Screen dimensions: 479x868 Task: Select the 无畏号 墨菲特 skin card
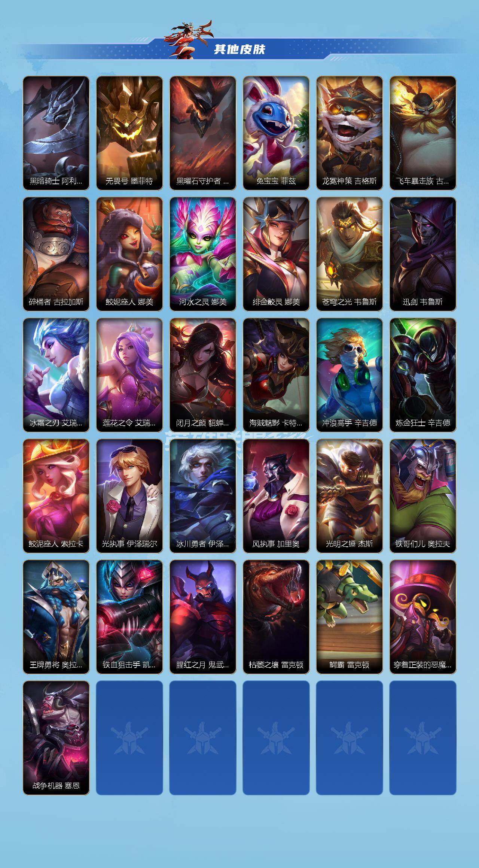(129, 133)
